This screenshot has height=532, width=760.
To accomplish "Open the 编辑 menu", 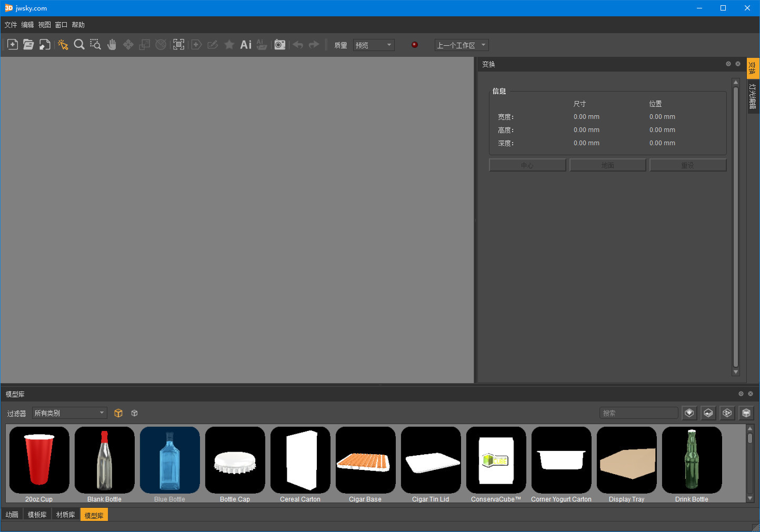I will [27, 25].
